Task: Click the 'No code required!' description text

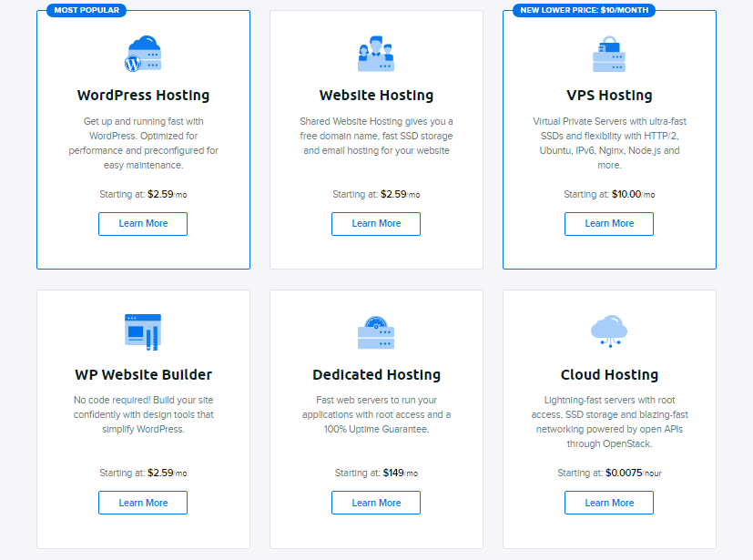Action: (x=143, y=414)
